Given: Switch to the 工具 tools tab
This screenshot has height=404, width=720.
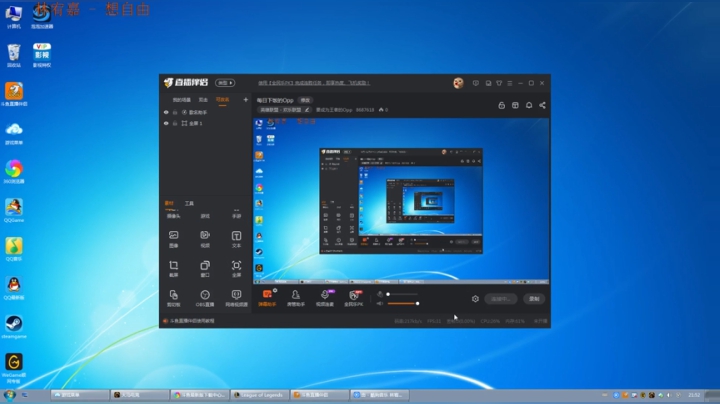Looking at the screenshot, I should (x=189, y=203).
